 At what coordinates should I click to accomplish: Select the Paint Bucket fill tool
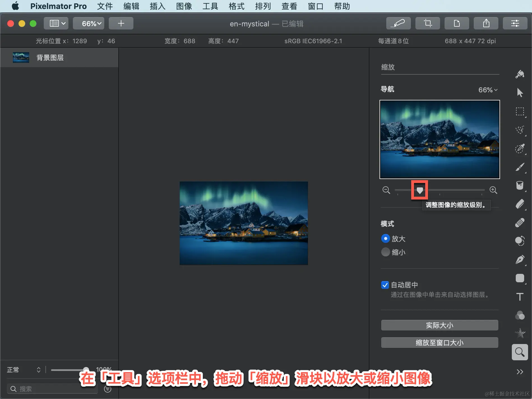[520, 185]
